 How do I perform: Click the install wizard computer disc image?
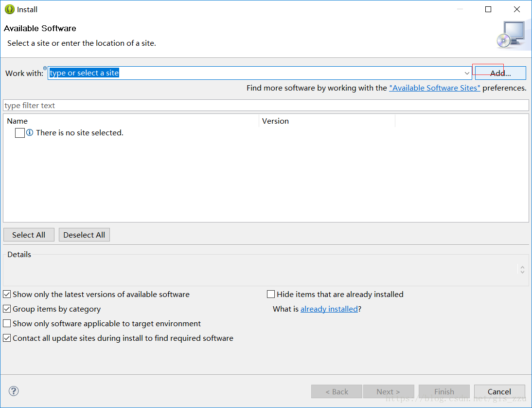(x=511, y=35)
